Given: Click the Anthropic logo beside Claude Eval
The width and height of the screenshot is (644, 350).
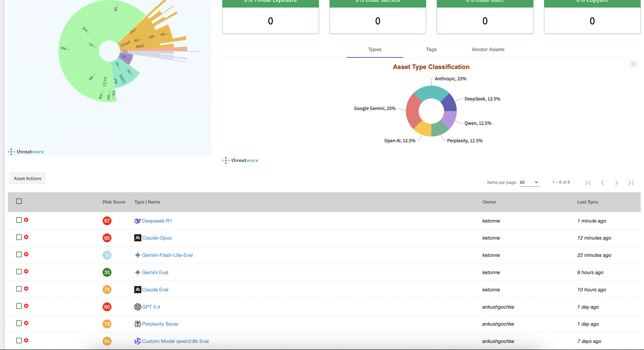Looking at the screenshot, I should (x=137, y=290).
